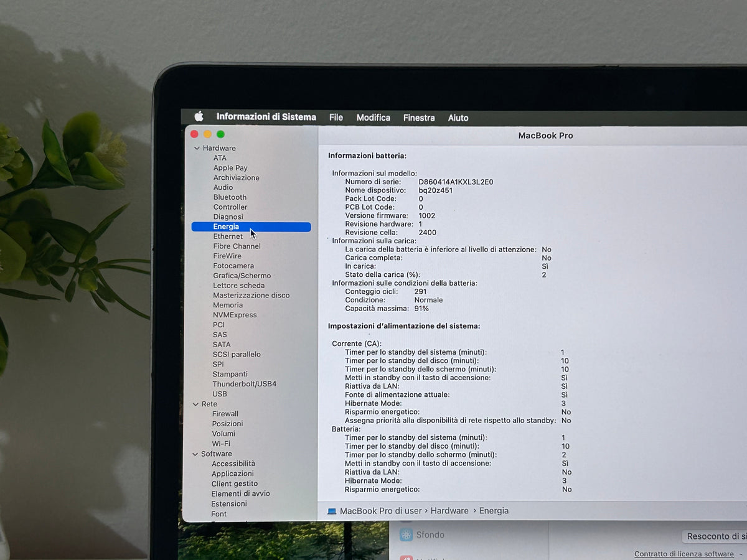The height and width of the screenshot is (560, 747).
Task: Click the serial number D860414A1KXL3L2E0
Action: [x=456, y=182]
